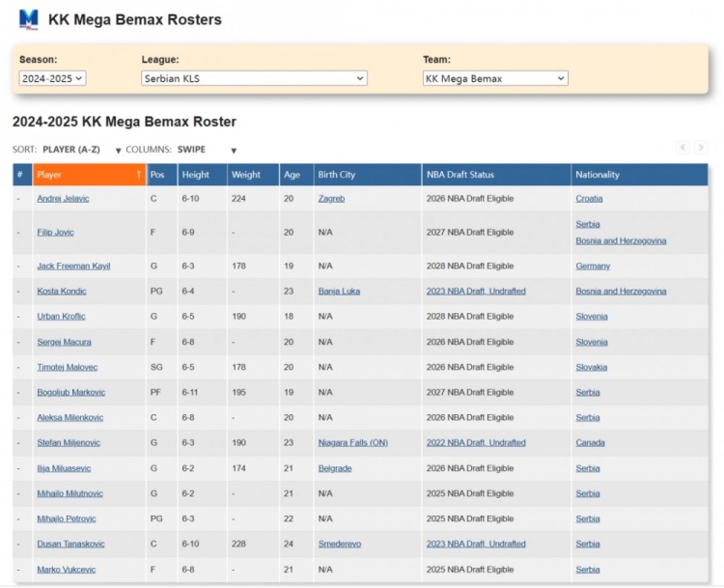Open the Season dropdown
This screenshot has height=588, width=724.
(x=52, y=78)
